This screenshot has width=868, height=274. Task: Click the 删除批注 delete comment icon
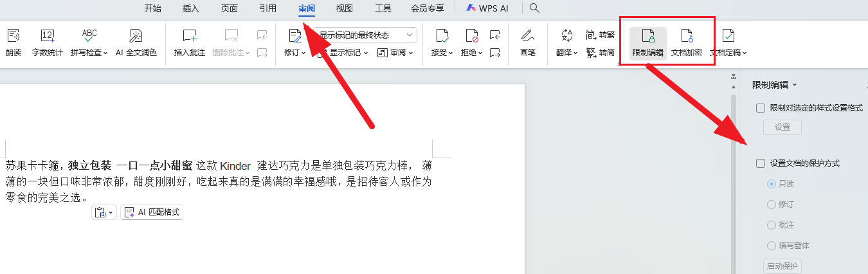(231, 35)
